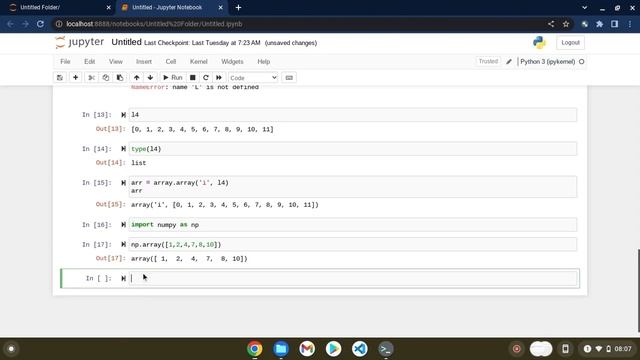
Task: Open the Kernel menu
Action: [198, 62]
